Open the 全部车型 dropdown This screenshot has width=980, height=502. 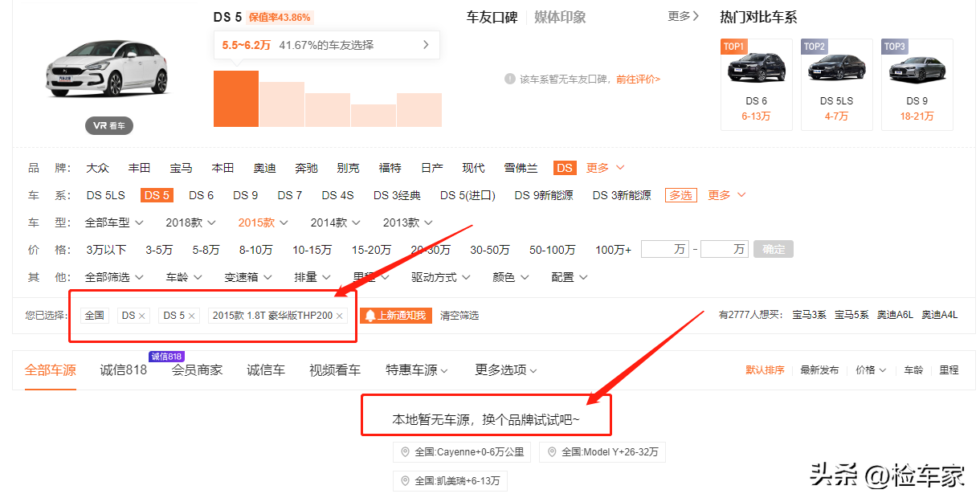tap(114, 222)
